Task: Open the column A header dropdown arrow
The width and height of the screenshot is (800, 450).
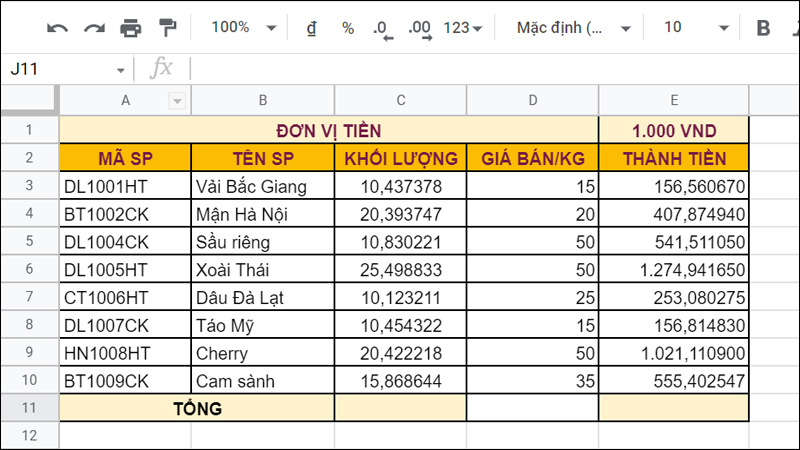Action: click(x=177, y=100)
